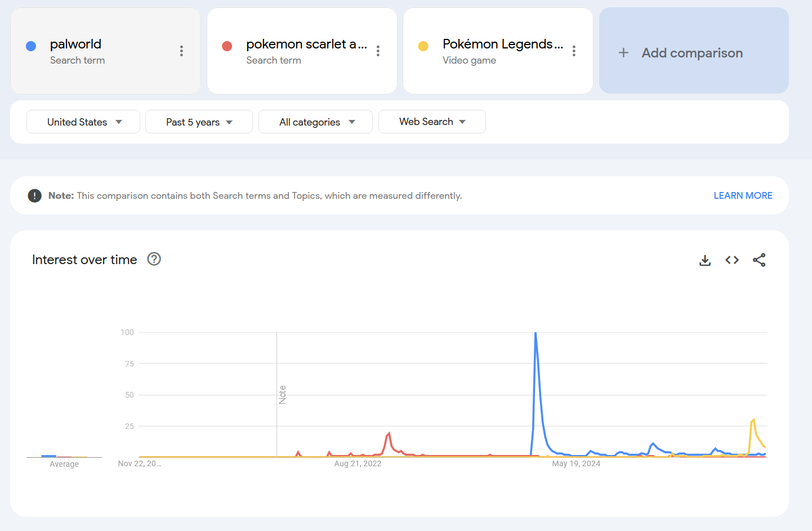Click the Average label under bars
The height and width of the screenshot is (531, 812).
[64, 464]
